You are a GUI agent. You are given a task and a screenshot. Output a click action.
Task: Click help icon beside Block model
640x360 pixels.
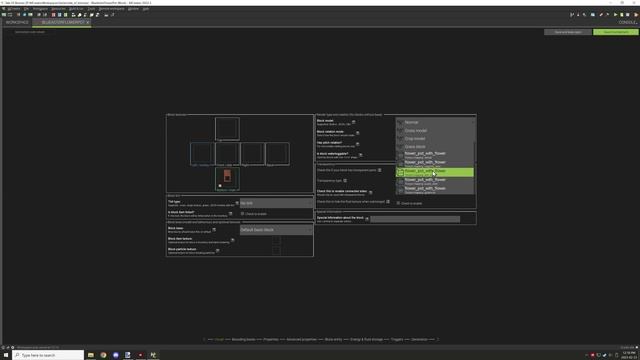[353, 122]
